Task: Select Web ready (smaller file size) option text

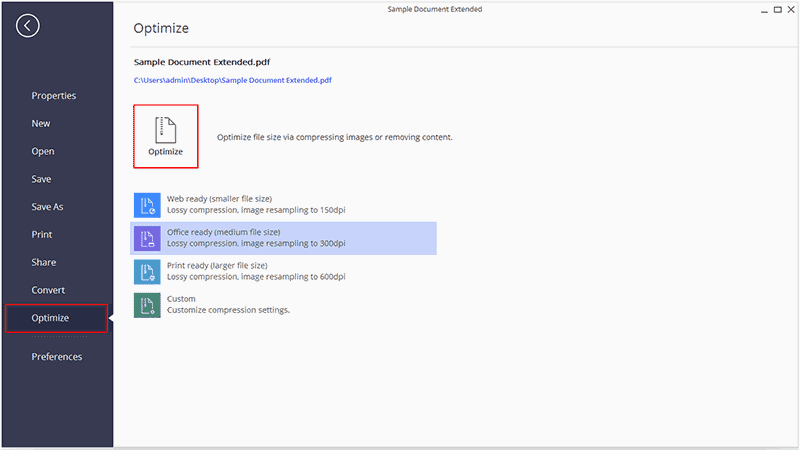Action: pos(219,198)
